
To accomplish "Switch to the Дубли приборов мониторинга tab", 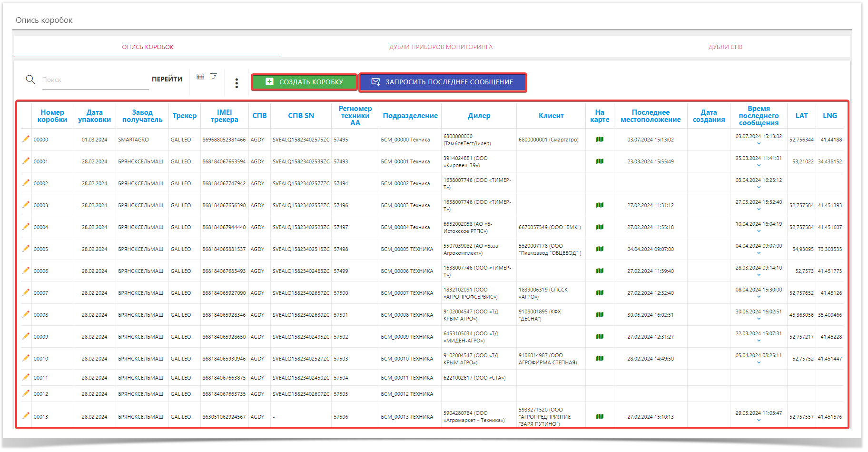I will pos(441,47).
